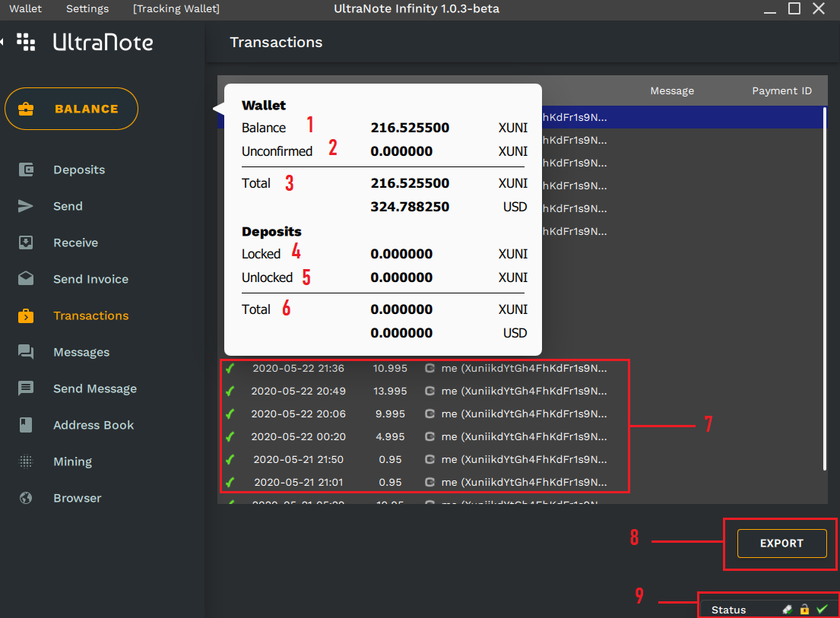This screenshot has width=840, height=618.
Task: Click the [Tracking Wallet] title label
Action: click(176, 8)
